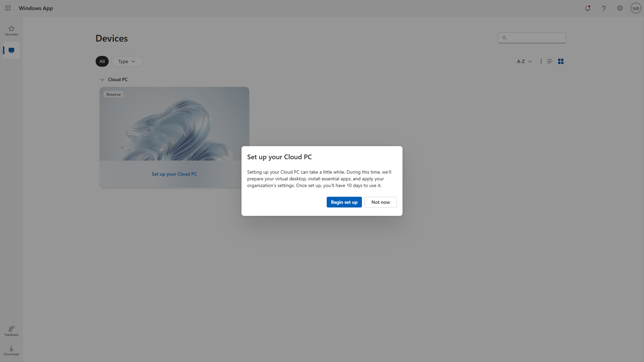Select the Devices monitor icon in sidebar

pyautogui.click(x=11, y=50)
